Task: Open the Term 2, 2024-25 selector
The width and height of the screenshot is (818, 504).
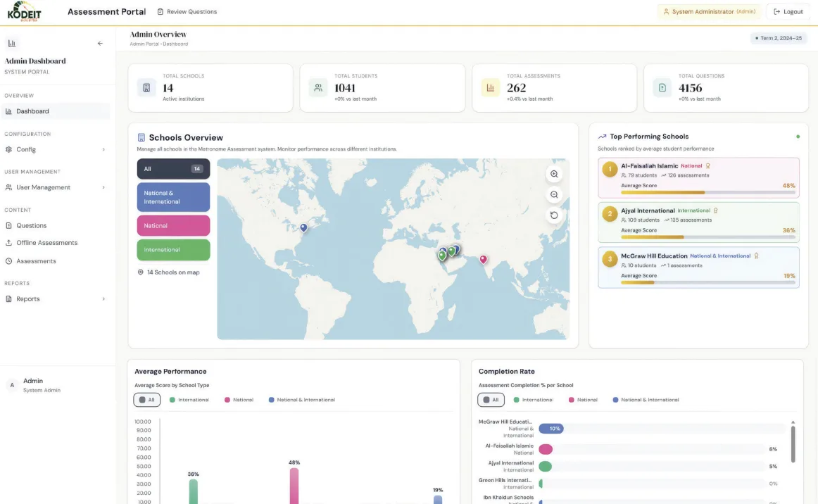Action: click(779, 38)
